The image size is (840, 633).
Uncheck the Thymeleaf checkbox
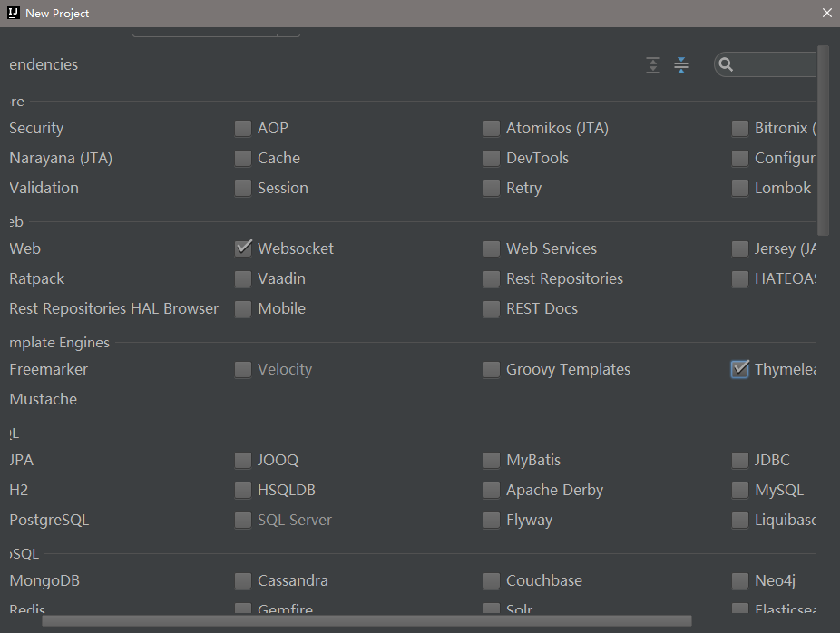tap(740, 369)
